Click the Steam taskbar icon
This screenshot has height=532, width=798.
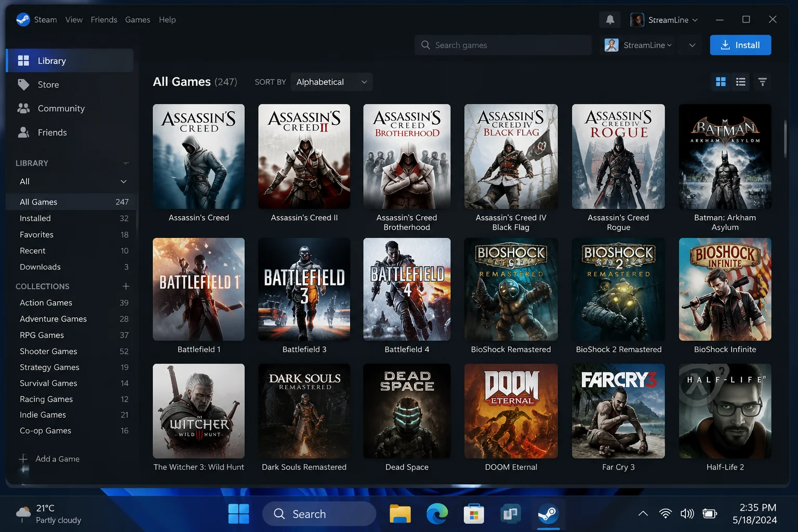(548, 514)
